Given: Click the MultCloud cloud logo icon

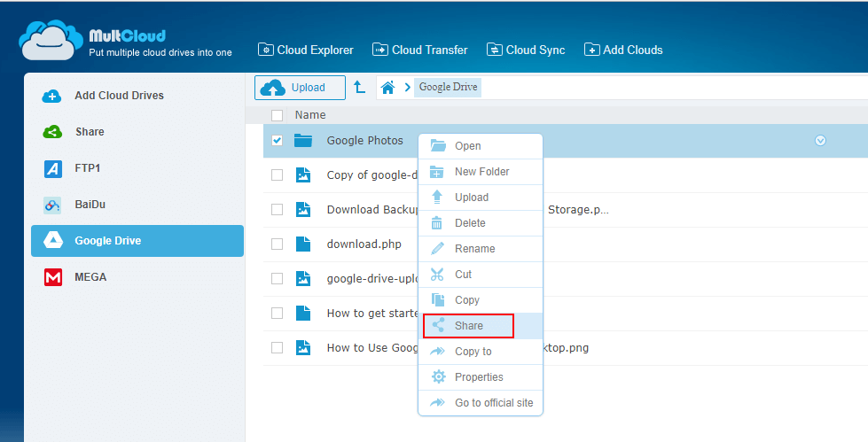Looking at the screenshot, I should click(x=51, y=41).
